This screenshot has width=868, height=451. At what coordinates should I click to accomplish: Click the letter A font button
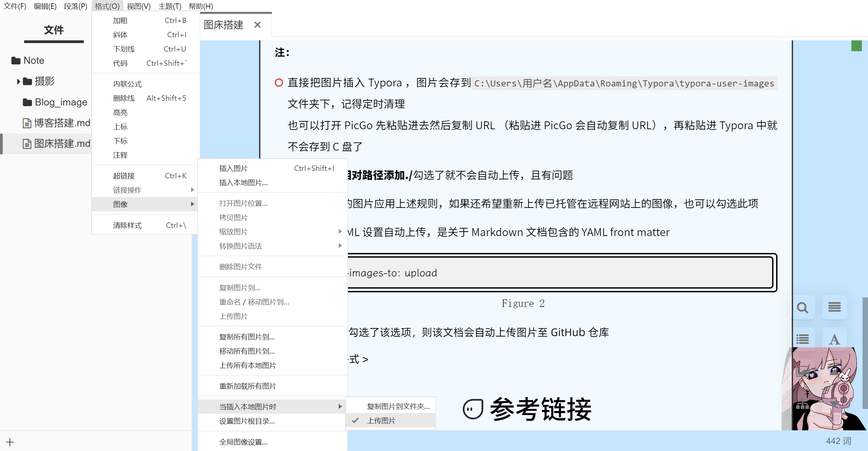pos(834,339)
